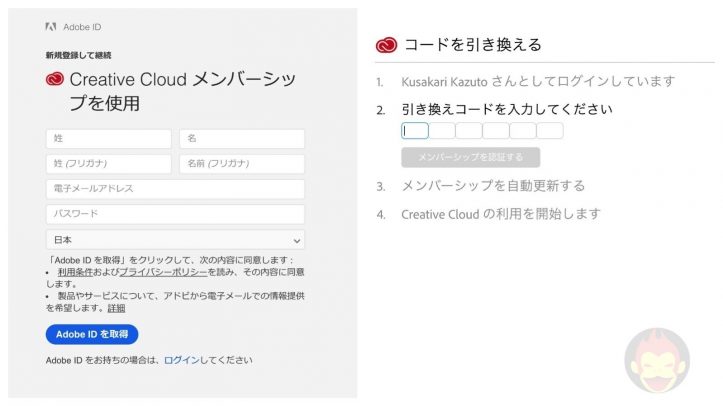Click the Creative Cloud icon beside the membership heading
The image size is (723, 406).
tap(55, 79)
